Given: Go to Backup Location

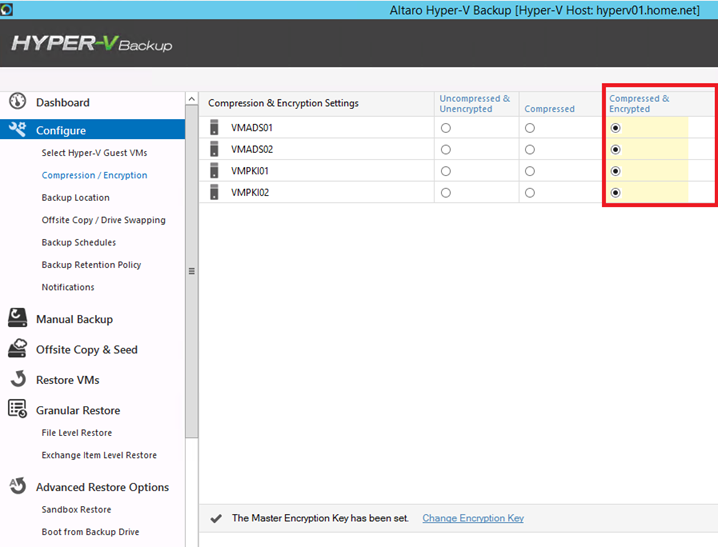Looking at the screenshot, I should pyautogui.click(x=76, y=198).
